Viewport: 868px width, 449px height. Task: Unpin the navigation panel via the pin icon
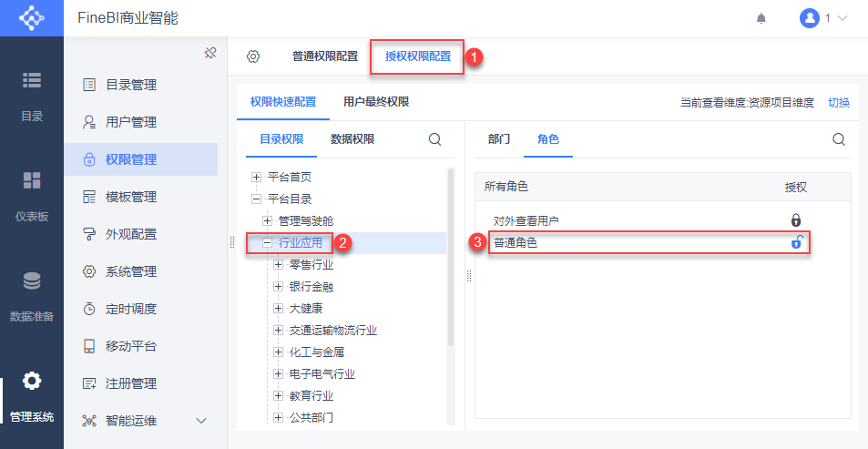coord(209,53)
